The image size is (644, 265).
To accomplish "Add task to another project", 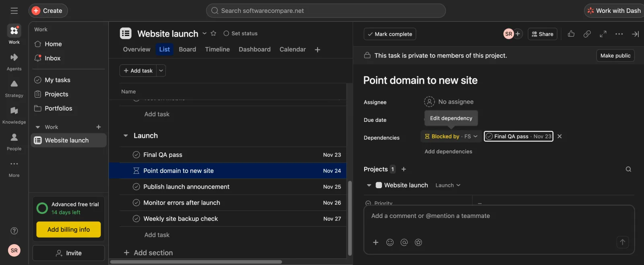I will pos(404,169).
